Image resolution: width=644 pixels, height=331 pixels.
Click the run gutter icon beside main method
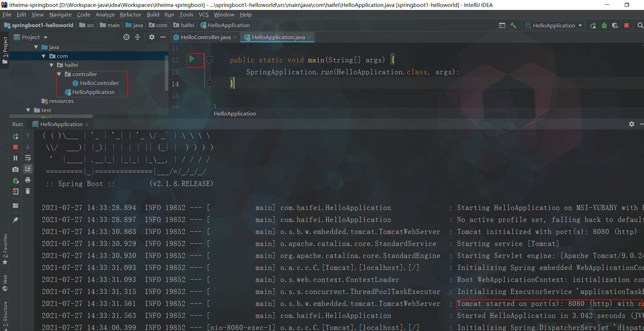[192, 59]
